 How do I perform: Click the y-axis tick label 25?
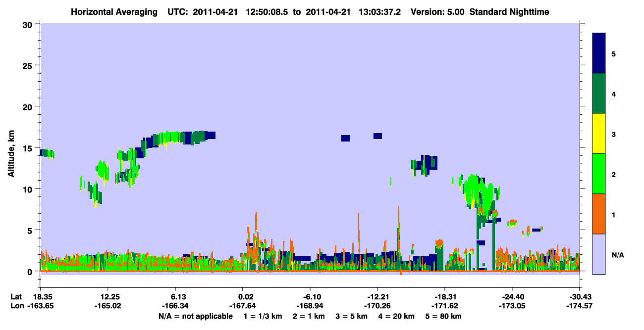click(x=29, y=66)
